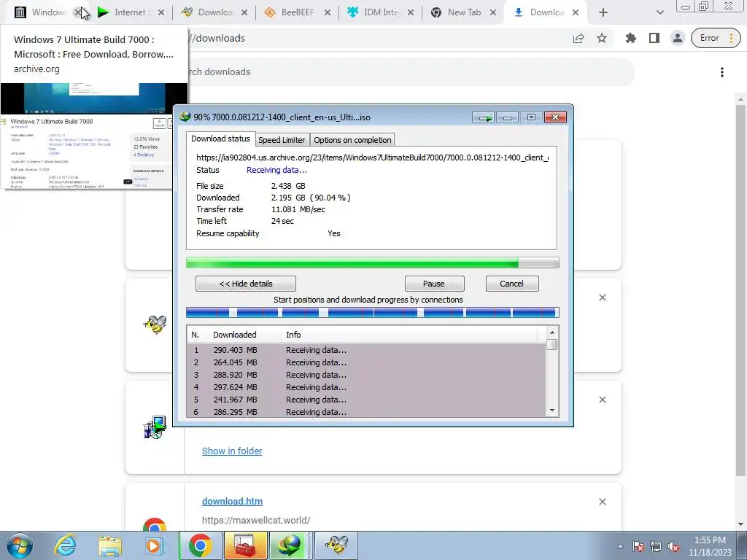The width and height of the screenshot is (747, 560).
Task: Click the green download progress bar
Action: [x=373, y=262]
